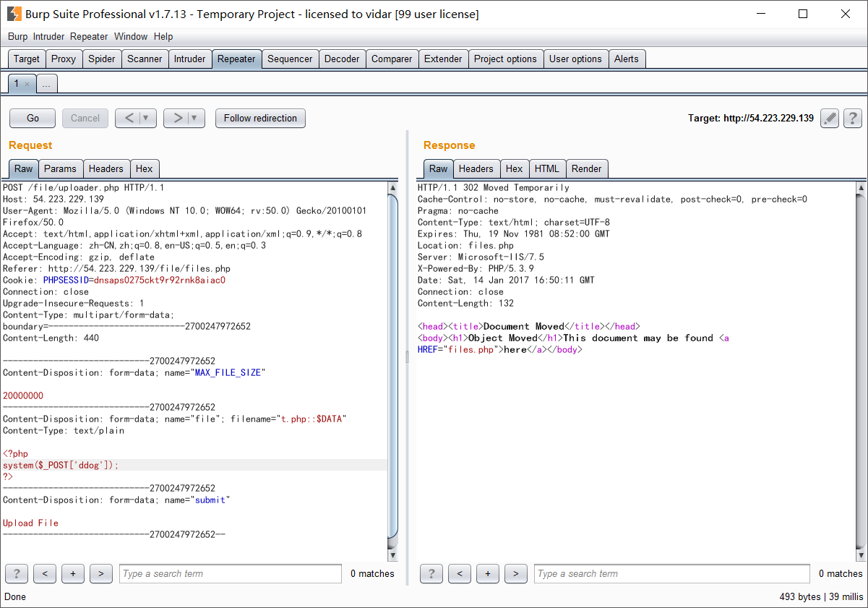This screenshot has width=868, height=608.
Task: Select the Request Headers tab
Action: pos(106,168)
